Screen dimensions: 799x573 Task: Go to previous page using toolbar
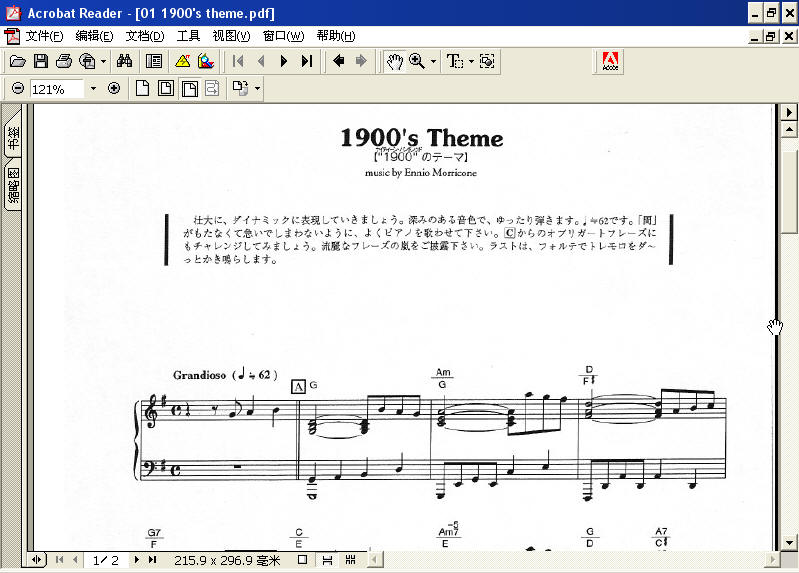[261, 62]
